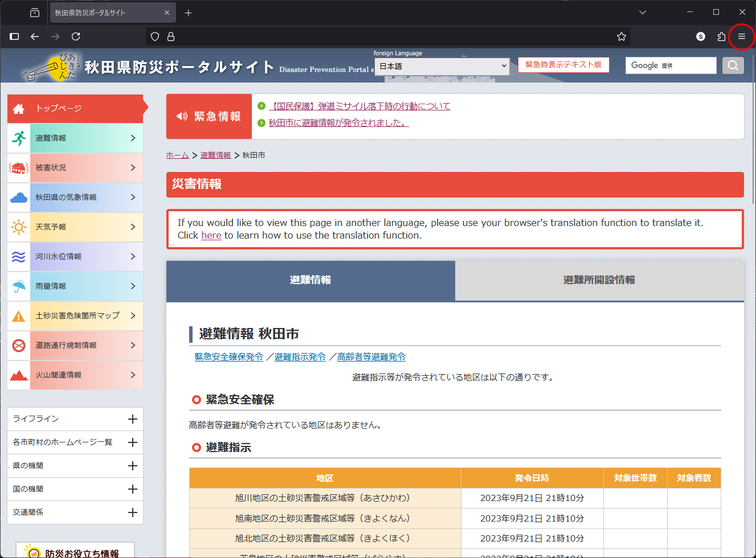Go back with the left arrow icon
The image size is (756, 558).
(35, 36)
